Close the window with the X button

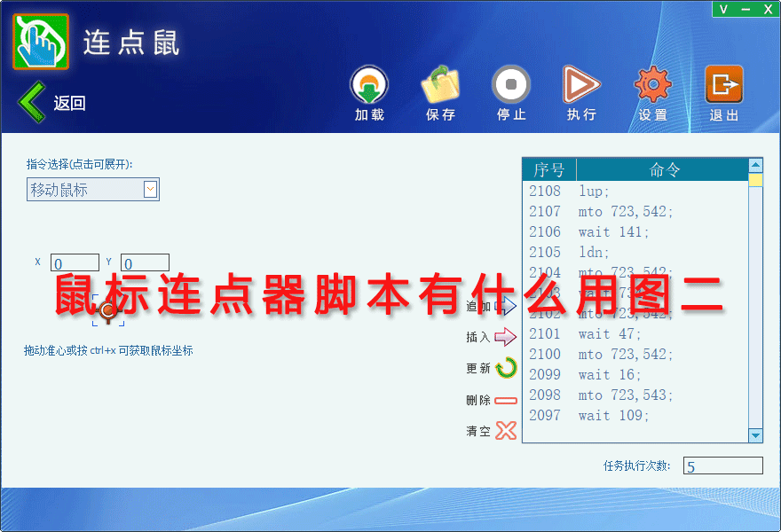(768, 9)
